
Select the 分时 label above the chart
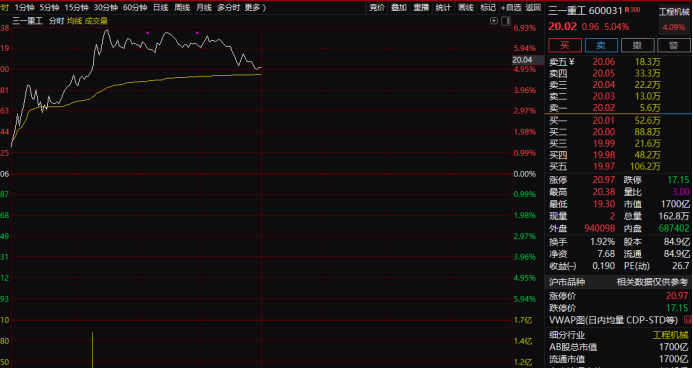point(56,21)
